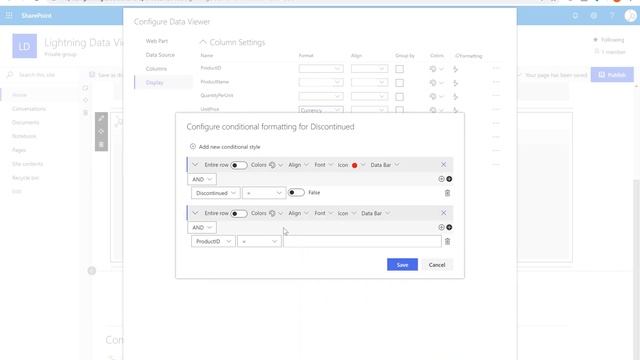Open the conditional formatting icon for ProductID column
The width and height of the screenshot is (640, 360).
point(456,69)
